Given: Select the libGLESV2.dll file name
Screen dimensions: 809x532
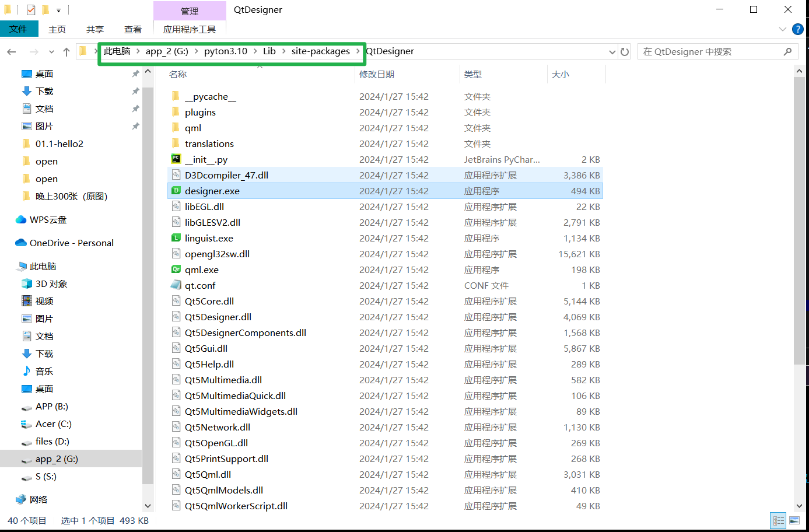Looking at the screenshot, I should pos(212,222).
